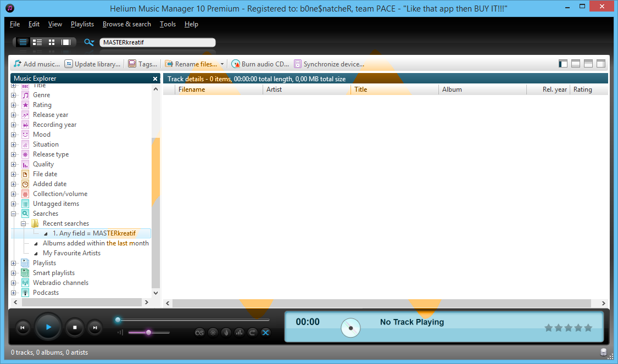Screen dimensions: 618x364
Task: Click the track position seek slider
Action: pos(193,320)
